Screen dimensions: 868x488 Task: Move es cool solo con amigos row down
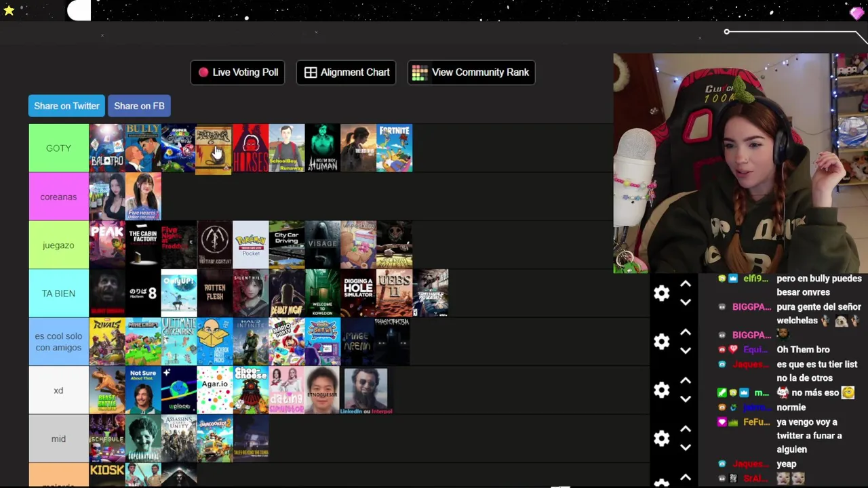coord(686,350)
